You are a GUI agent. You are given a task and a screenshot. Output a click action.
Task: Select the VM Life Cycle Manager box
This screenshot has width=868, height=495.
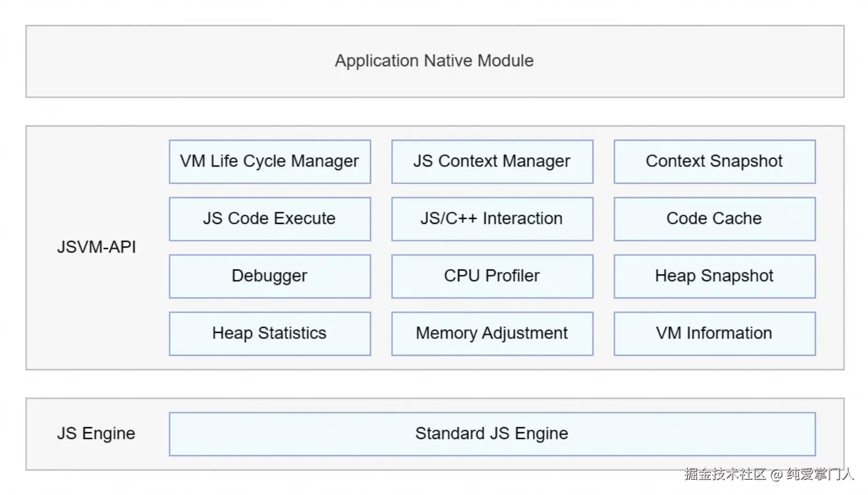coord(270,162)
